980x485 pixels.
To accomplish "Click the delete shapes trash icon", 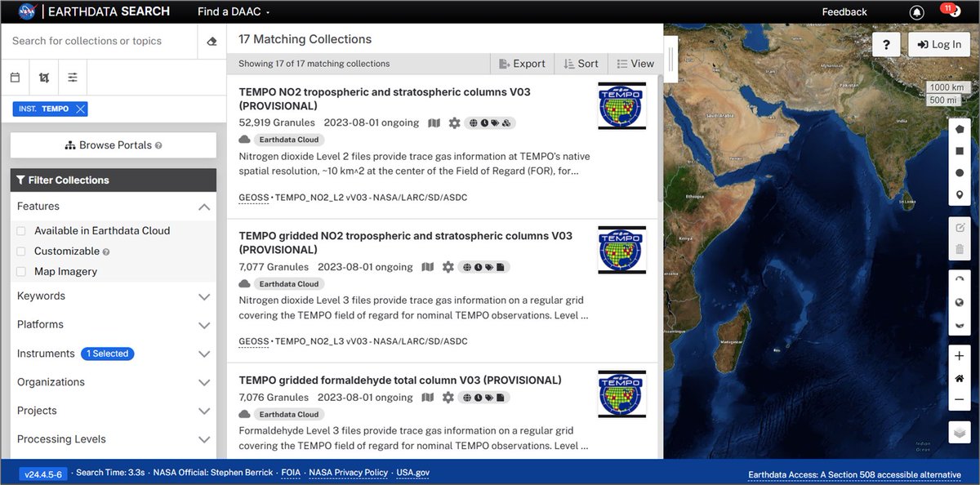I will [960, 249].
